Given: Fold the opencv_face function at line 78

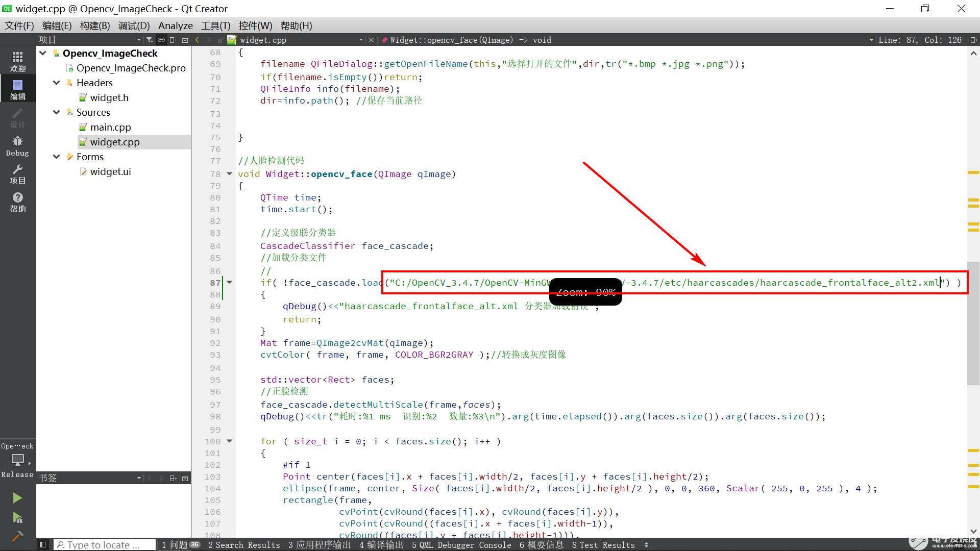Looking at the screenshot, I should [x=230, y=174].
